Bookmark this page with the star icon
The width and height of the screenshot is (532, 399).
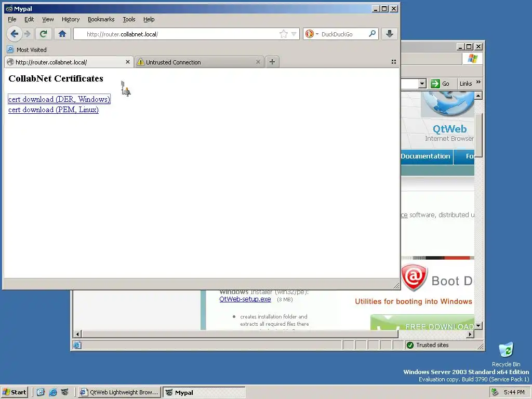point(283,34)
